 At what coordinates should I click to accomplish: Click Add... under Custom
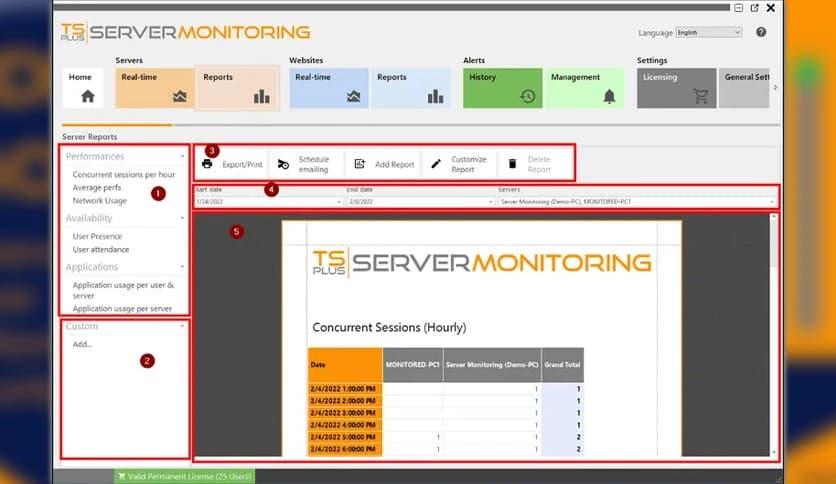(x=82, y=344)
